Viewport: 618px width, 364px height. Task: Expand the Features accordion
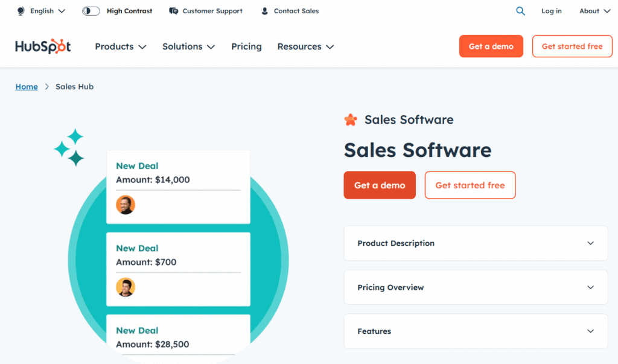coord(476,331)
